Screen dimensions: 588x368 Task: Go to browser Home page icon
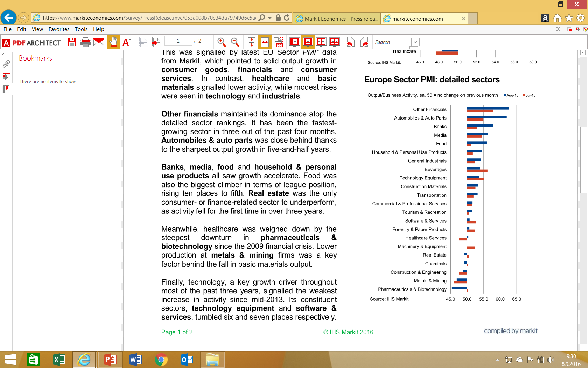click(x=558, y=18)
